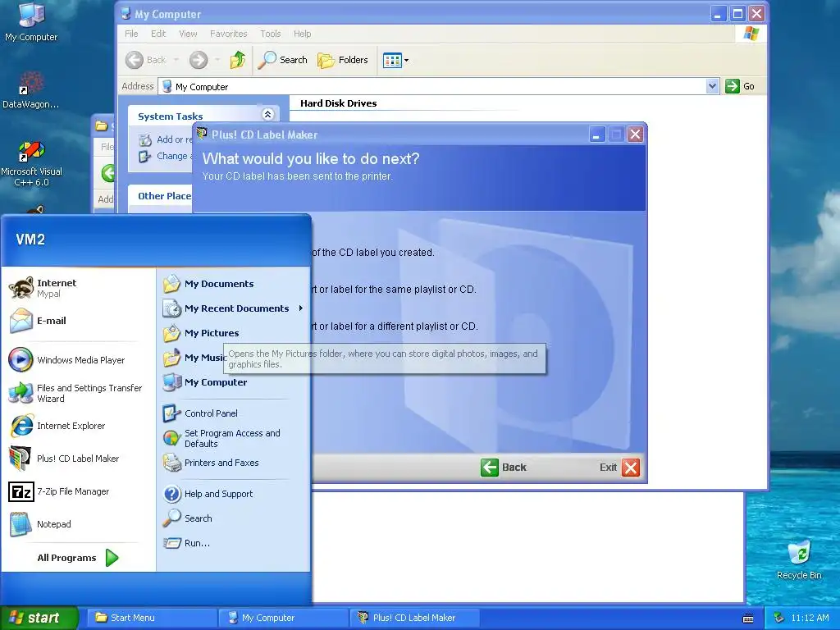This screenshot has width=840, height=630.
Task: Open Notepad from Start menu
Action: click(x=78, y=524)
